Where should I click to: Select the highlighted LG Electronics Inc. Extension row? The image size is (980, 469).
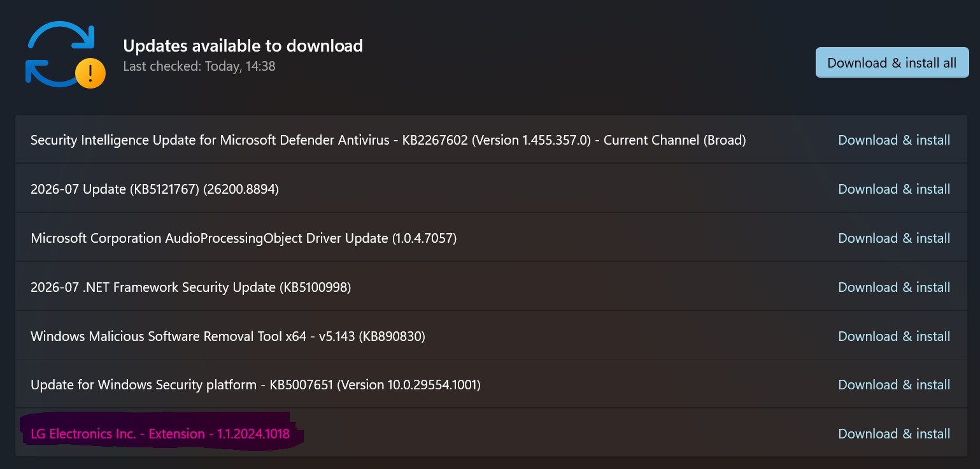[x=491, y=433]
